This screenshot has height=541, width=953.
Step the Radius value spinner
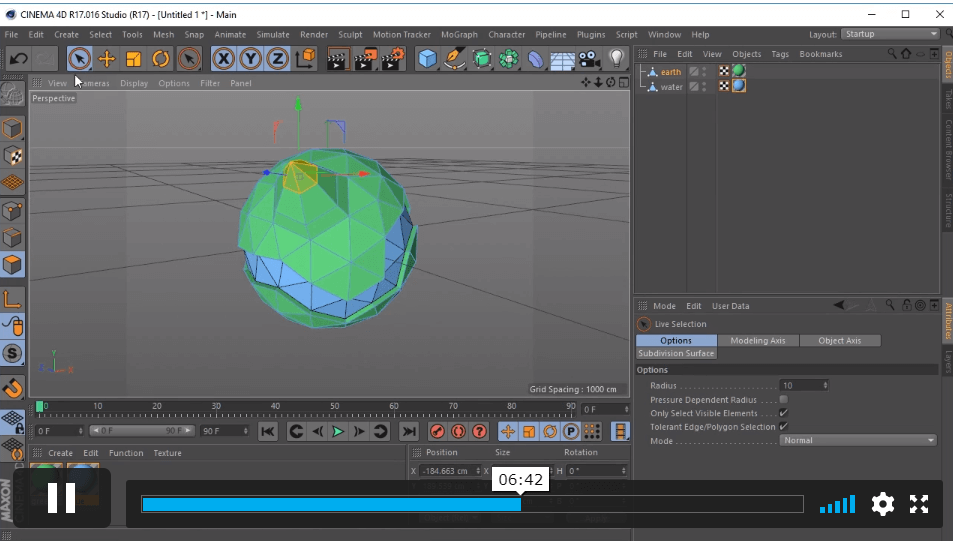point(825,385)
